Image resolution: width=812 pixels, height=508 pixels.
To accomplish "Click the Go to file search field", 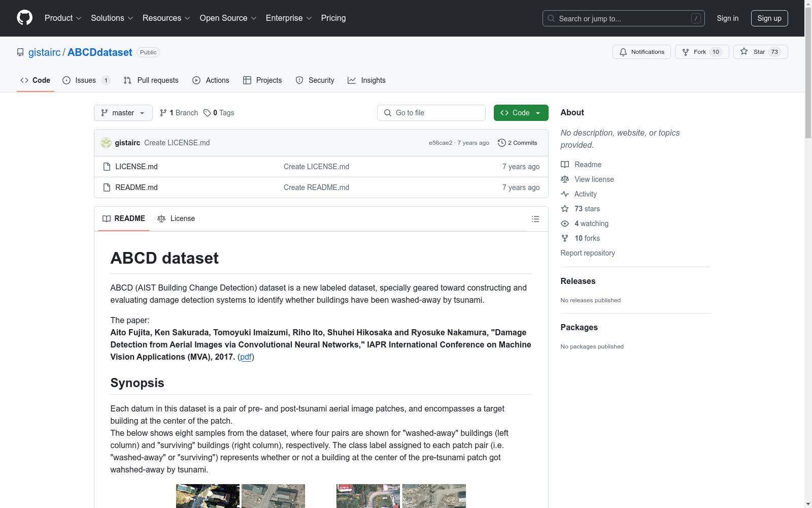I will coord(431,113).
